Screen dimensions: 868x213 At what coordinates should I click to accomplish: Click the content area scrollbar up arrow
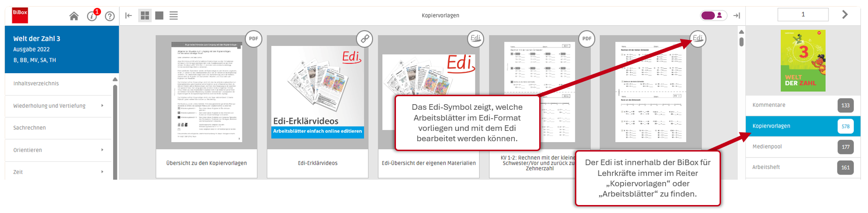[741, 32]
